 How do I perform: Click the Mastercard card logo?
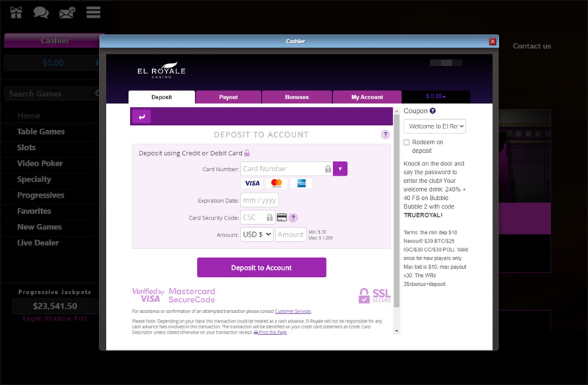click(x=276, y=183)
